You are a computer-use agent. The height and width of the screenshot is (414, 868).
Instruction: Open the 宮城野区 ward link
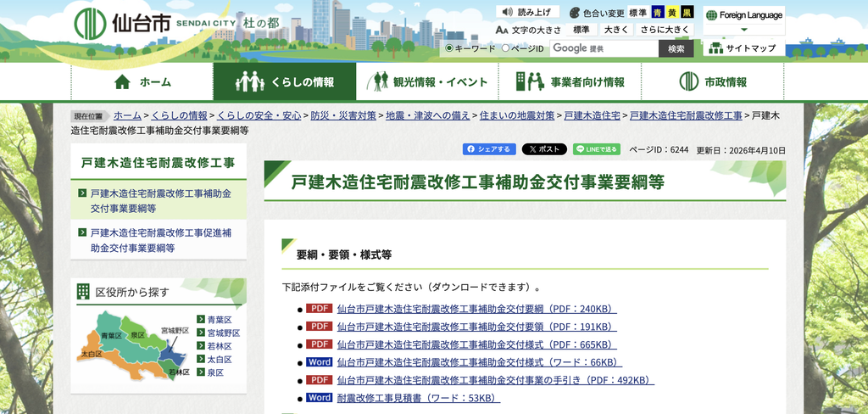[x=224, y=333]
